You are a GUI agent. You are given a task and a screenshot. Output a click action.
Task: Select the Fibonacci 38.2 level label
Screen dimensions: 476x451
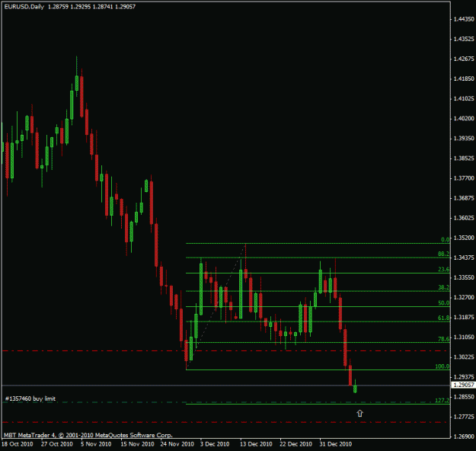click(443, 287)
